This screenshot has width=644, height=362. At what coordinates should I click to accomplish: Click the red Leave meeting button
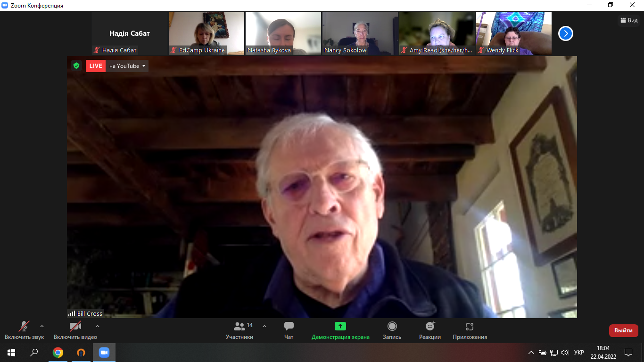tap(623, 330)
